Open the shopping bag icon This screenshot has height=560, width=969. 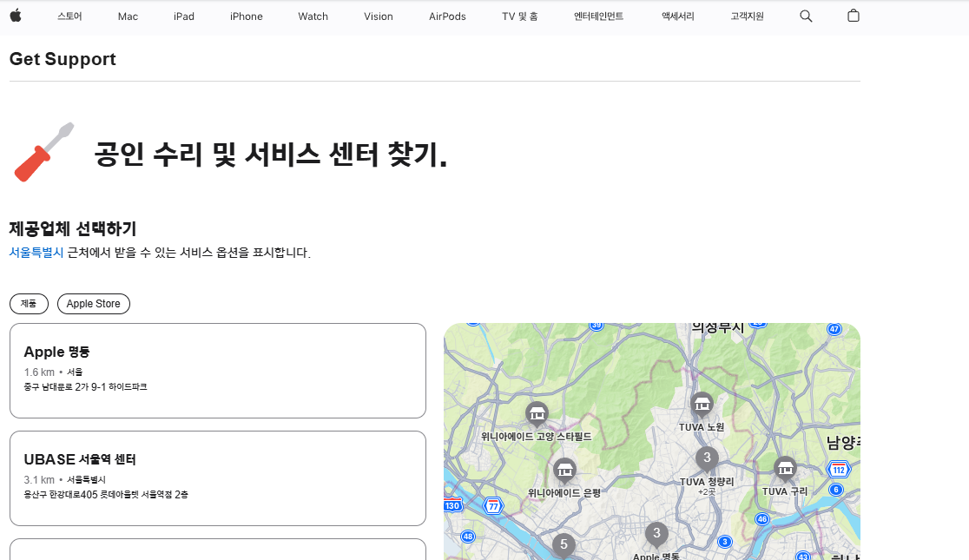point(854,16)
